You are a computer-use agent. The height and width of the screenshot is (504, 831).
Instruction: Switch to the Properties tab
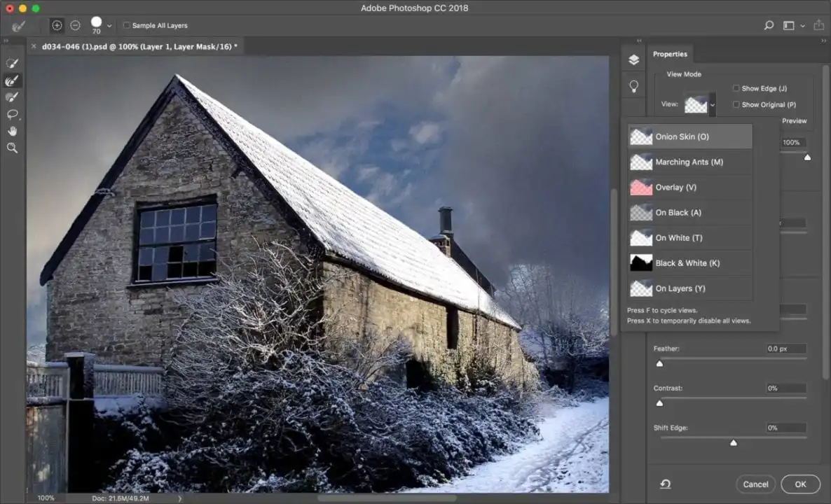(x=670, y=54)
